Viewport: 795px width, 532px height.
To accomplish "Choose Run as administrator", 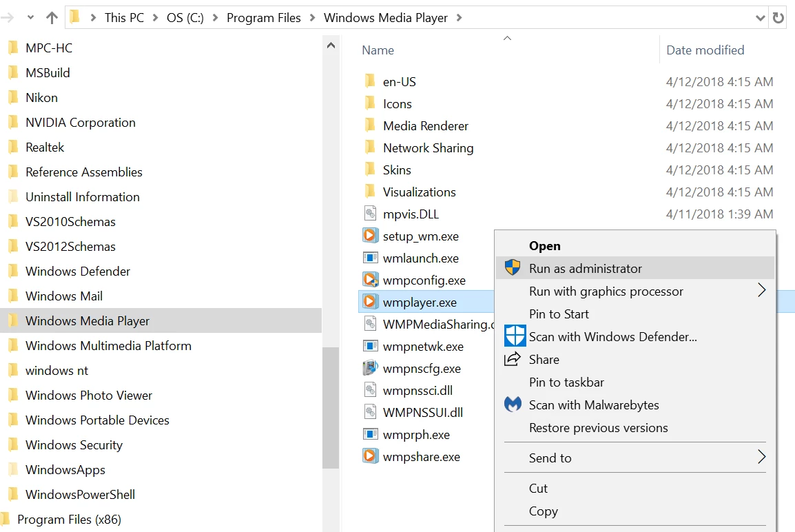I will coord(585,268).
